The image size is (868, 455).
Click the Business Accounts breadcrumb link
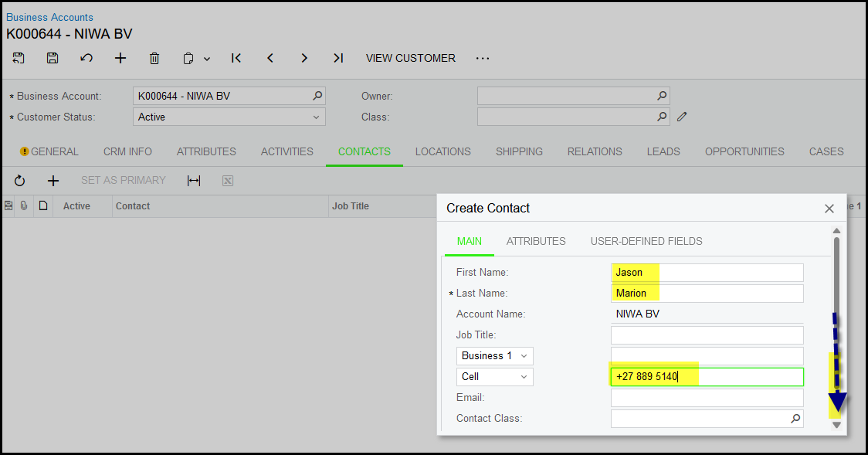[49, 17]
